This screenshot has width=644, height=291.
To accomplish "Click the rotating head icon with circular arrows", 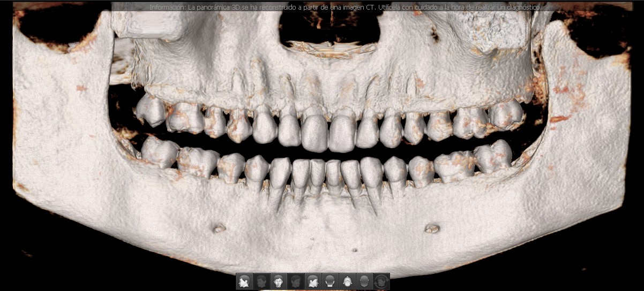I will tap(381, 281).
